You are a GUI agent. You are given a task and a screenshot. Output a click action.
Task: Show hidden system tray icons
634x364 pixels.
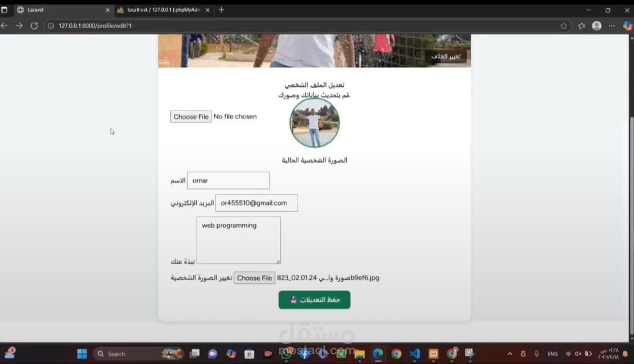click(510, 354)
